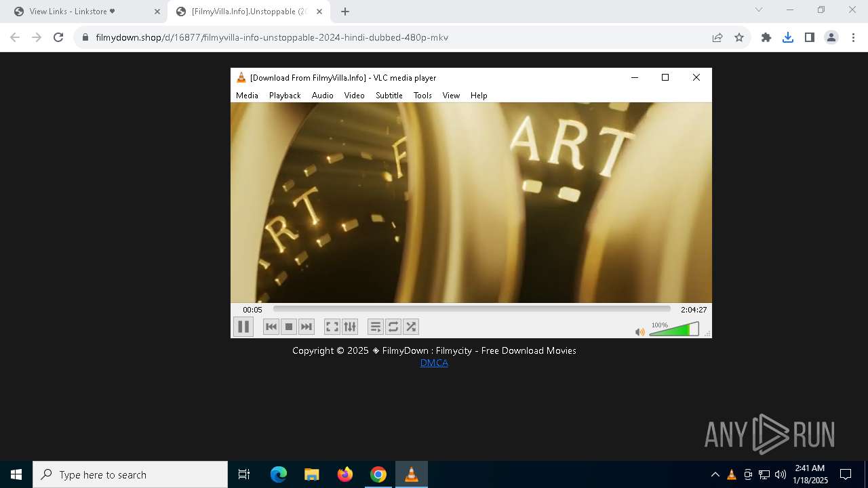Open Chrome three-dot menu
868x488 pixels.
click(853, 37)
